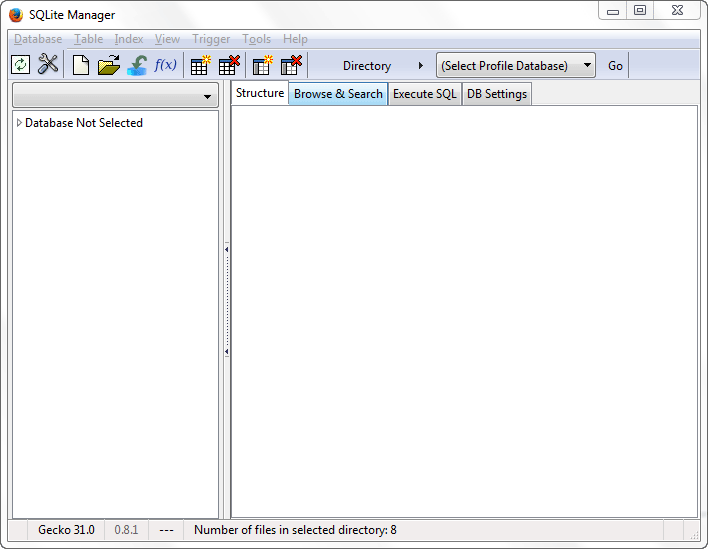The width and height of the screenshot is (708, 549).
Task: Open the Table menu
Action: pyautogui.click(x=88, y=39)
